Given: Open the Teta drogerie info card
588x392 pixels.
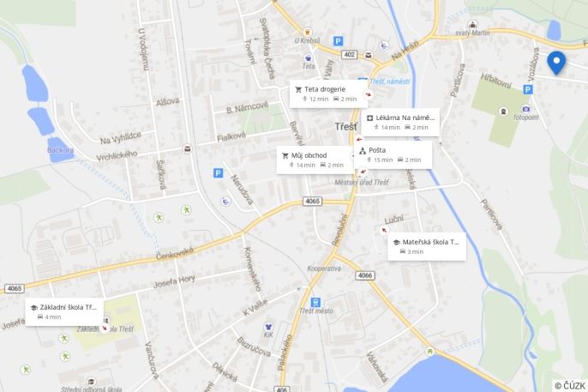Looking at the screenshot, I should point(328,93).
